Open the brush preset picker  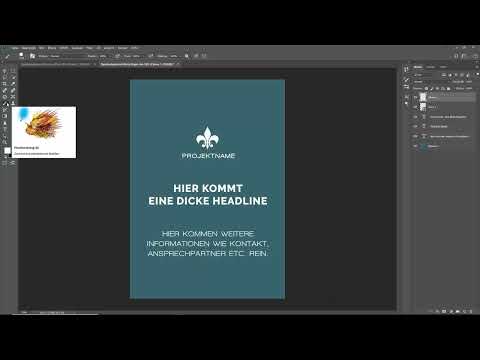[x=21, y=56]
